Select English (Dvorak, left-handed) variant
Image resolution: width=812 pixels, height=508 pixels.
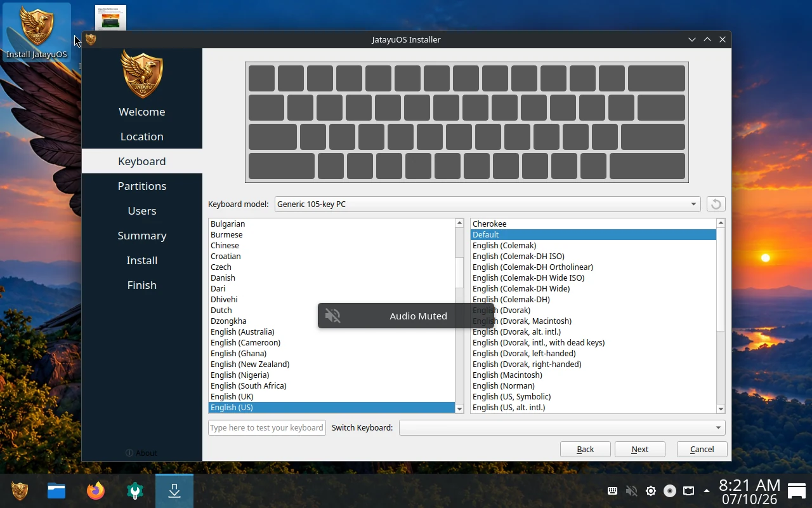(593, 353)
